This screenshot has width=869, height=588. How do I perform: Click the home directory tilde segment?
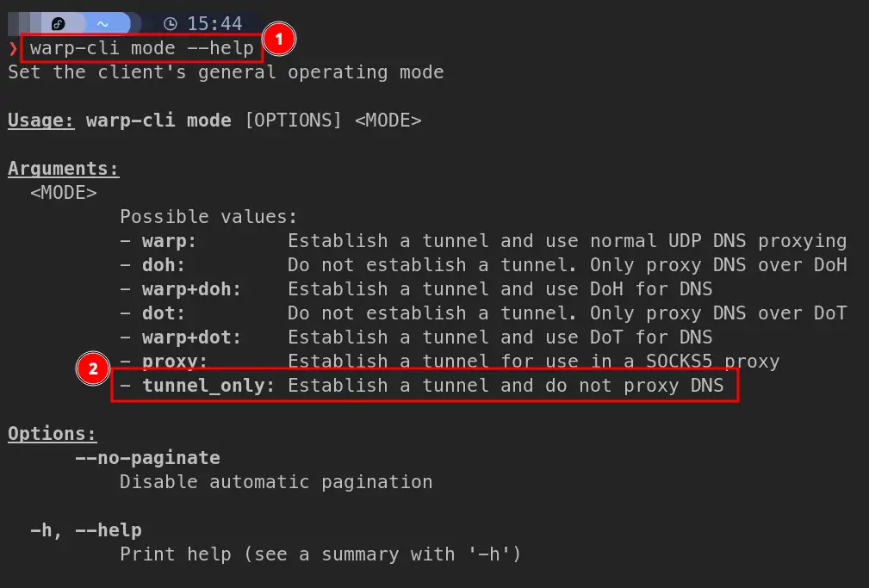(x=102, y=24)
